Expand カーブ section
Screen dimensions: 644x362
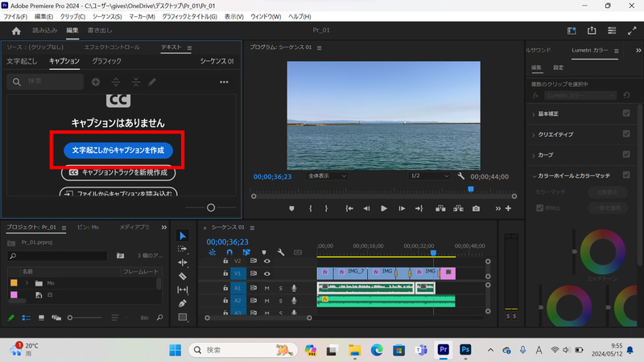pyautogui.click(x=534, y=155)
